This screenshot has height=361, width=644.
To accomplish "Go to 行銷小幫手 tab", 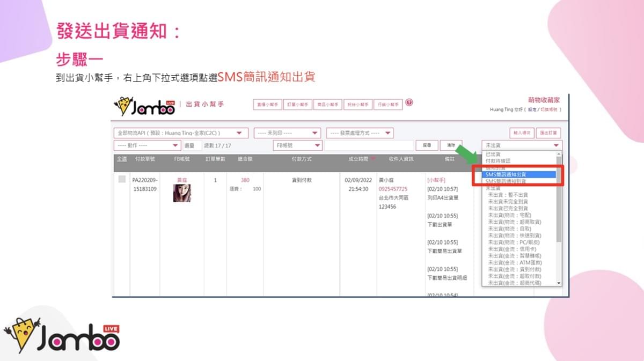I will (388, 105).
